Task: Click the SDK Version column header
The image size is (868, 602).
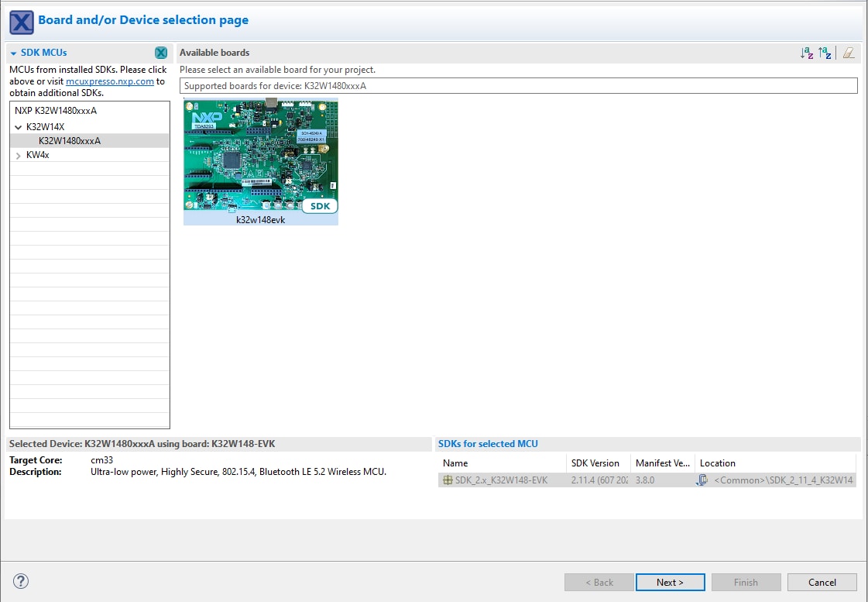Action: [x=595, y=463]
